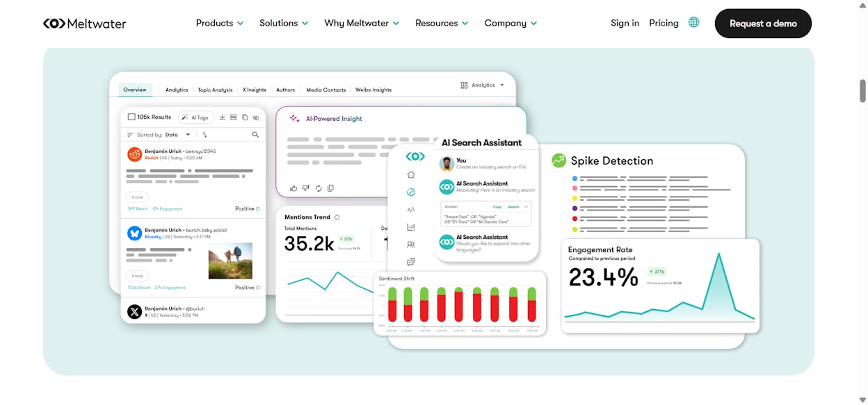Click the purple dot in Spike Detection

coord(574,208)
